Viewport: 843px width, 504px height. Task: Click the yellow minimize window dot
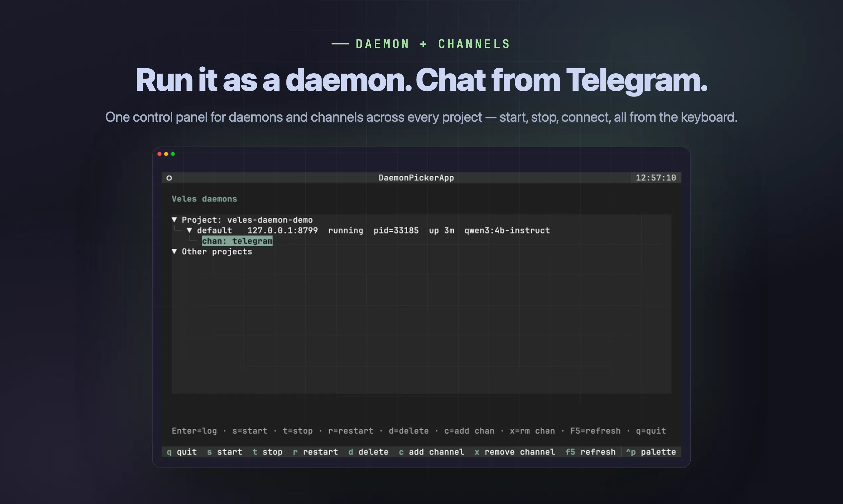(166, 154)
